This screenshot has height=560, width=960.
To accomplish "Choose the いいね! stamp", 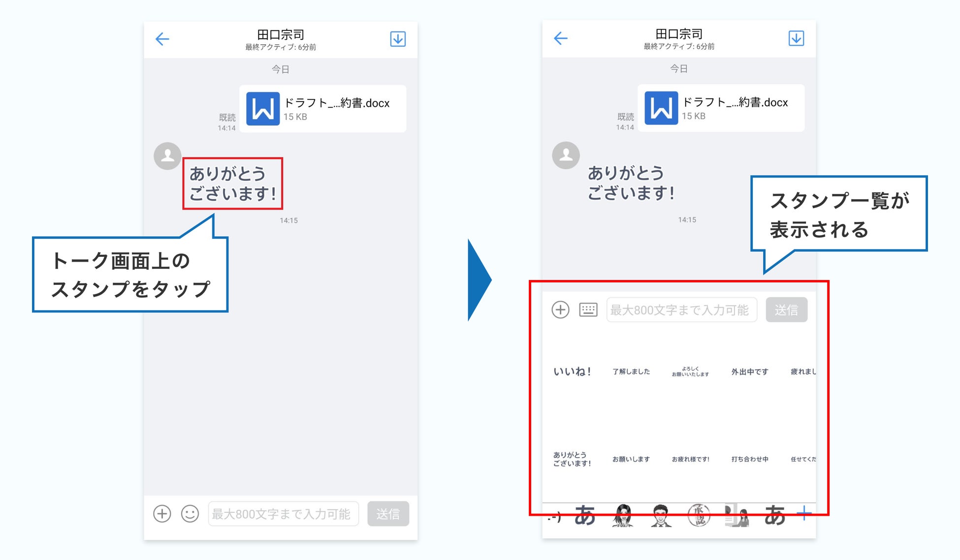I will coord(572,372).
